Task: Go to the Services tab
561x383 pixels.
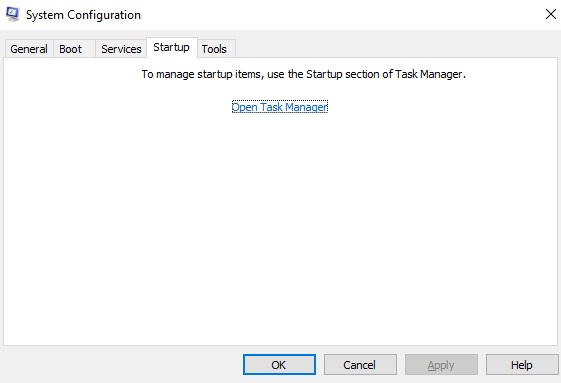Action: [121, 49]
